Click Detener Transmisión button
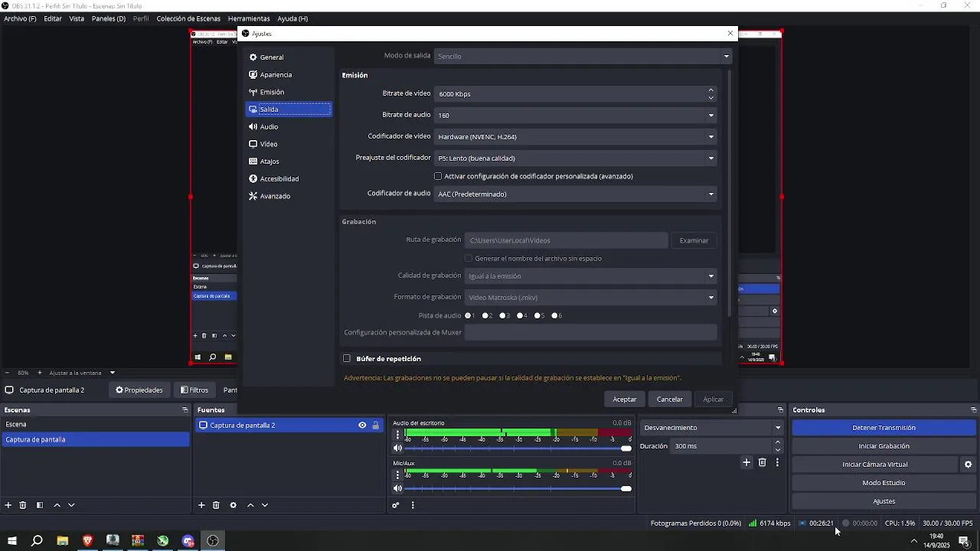The image size is (980, 551). click(x=884, y=428)
